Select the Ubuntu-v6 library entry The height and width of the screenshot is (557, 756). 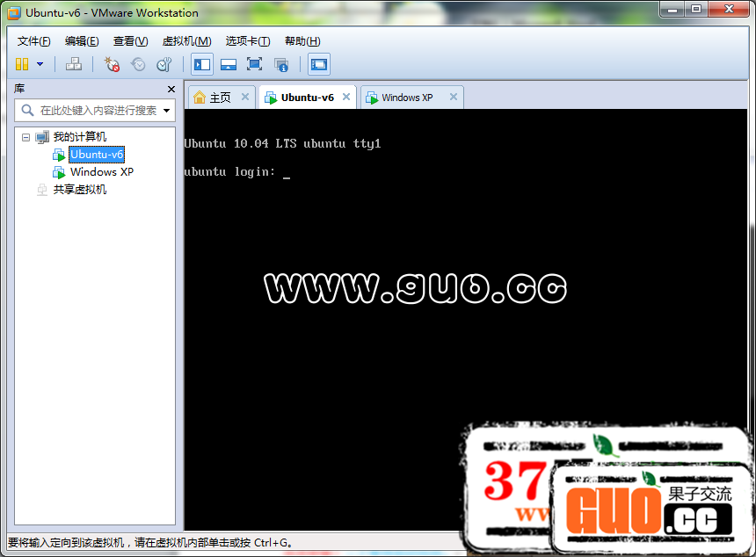click(97, 154)
